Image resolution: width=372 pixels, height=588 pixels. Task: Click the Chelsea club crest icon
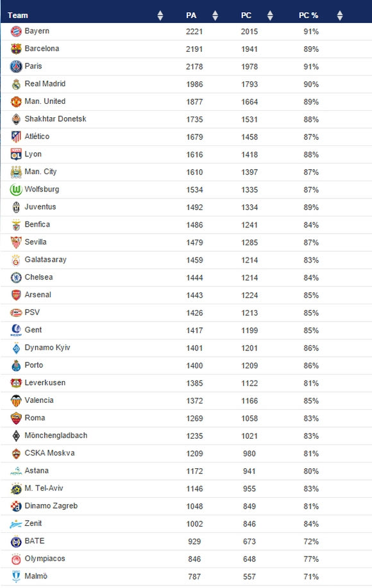pyautogui.click(x=16, y=277)
